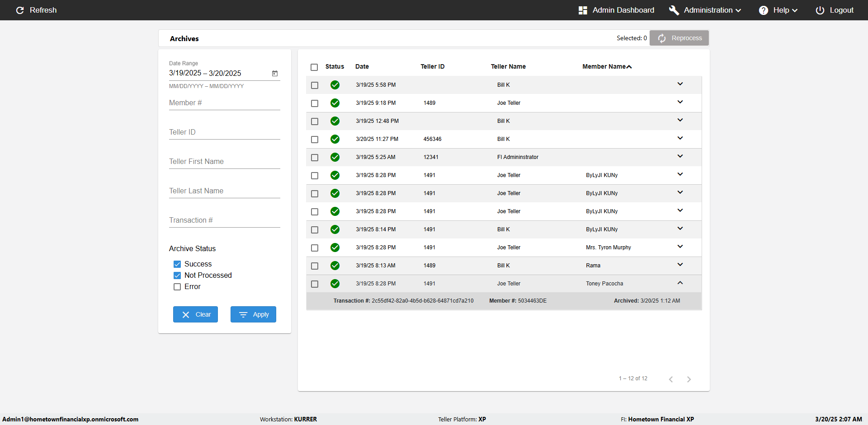Go to previous page of results
The width and height of the screenshot is (868, 425).
(671, 379)
